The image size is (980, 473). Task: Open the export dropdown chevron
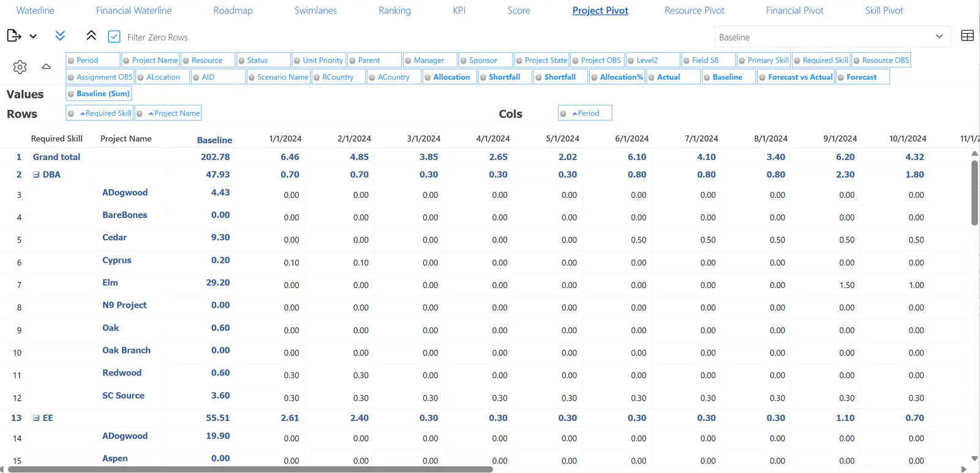pos(33,36)
